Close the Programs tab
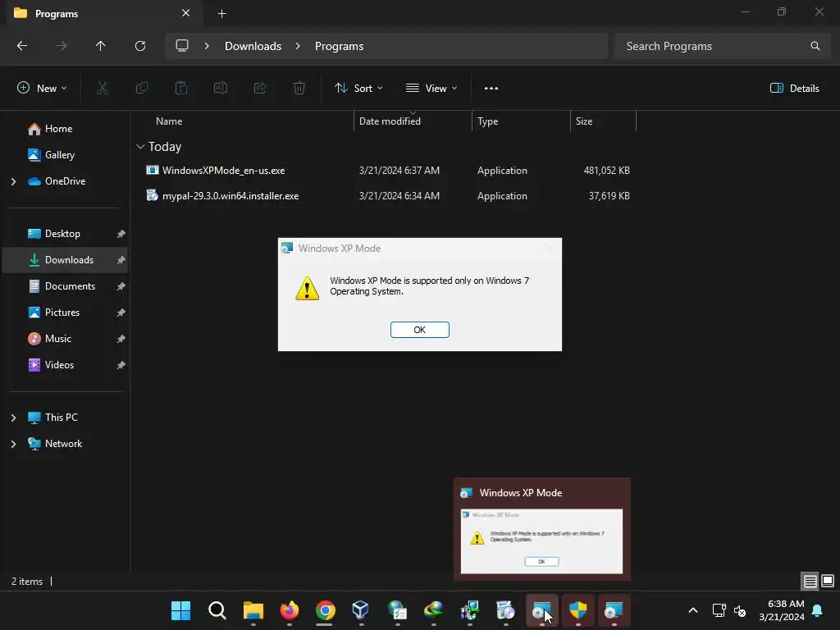Image resolution: width=840 pixels, height=630 pixels. coord(186,13)
